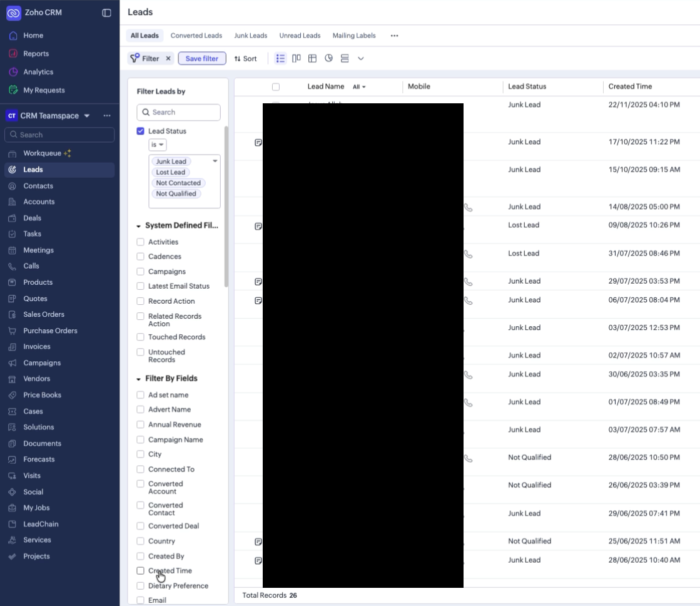The image size is (700, 606).
Task: Select the stacked rows view icon
Action: [345, 59]
